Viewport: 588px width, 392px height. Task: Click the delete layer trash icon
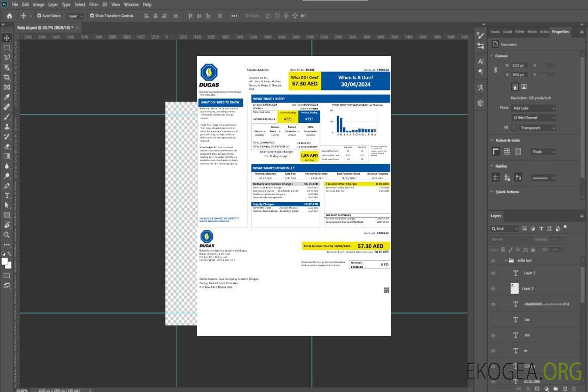tap(574, 389)
